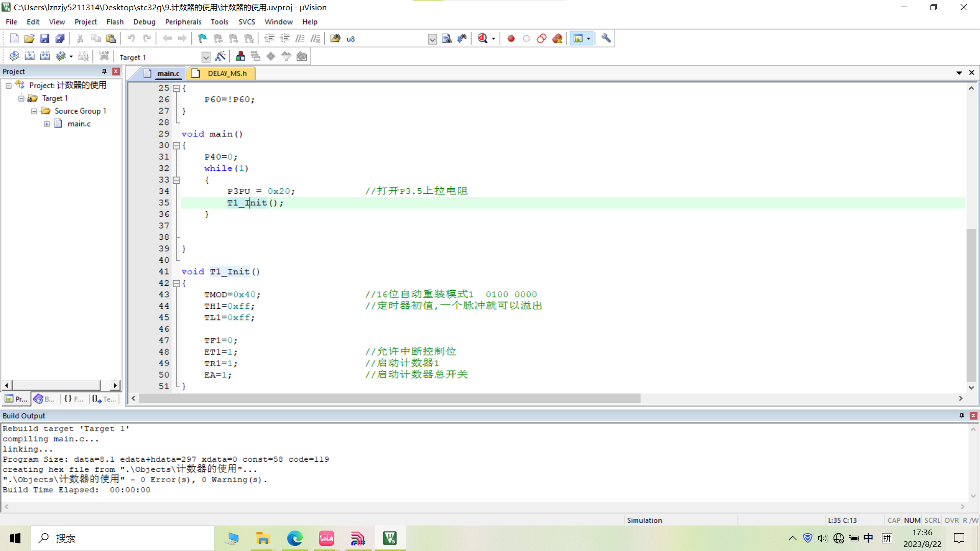980x551 pixels.
Task: Kill all breakpoints icon
Action: (557, 38)
